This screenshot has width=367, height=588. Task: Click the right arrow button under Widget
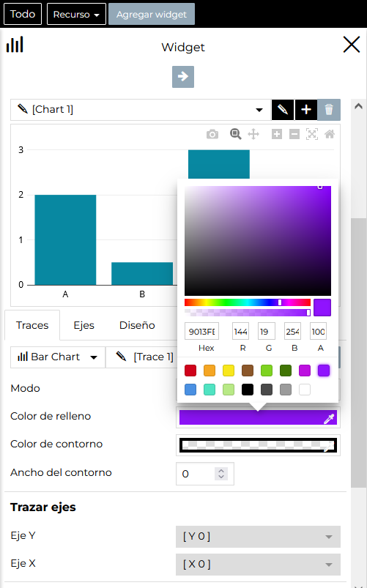[x=183, y=76]
